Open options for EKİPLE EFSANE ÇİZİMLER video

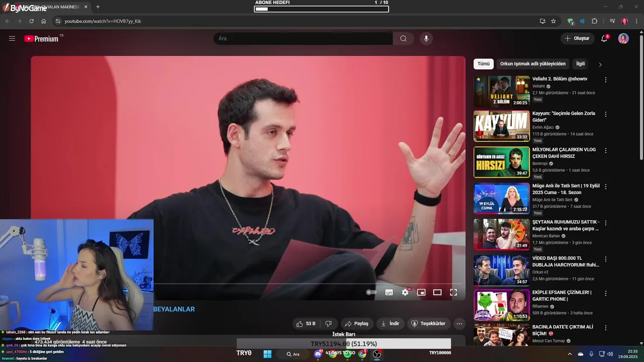click(606, 293)
